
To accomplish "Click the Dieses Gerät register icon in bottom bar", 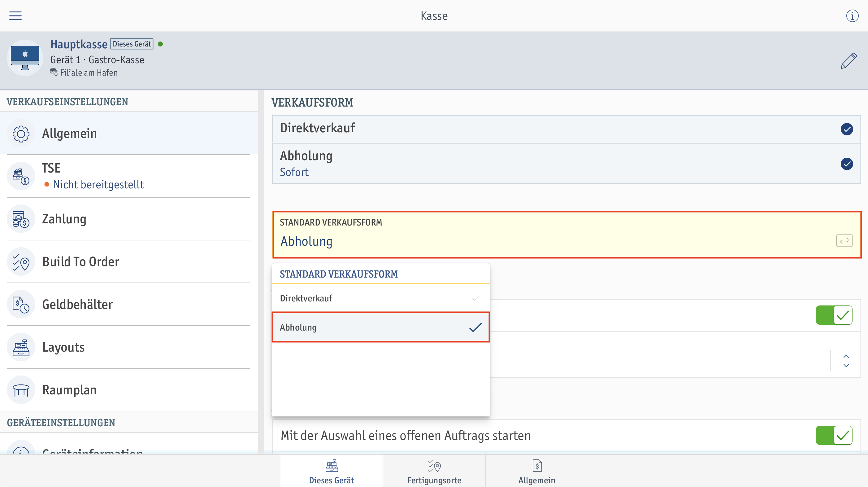I will (332, 466).
